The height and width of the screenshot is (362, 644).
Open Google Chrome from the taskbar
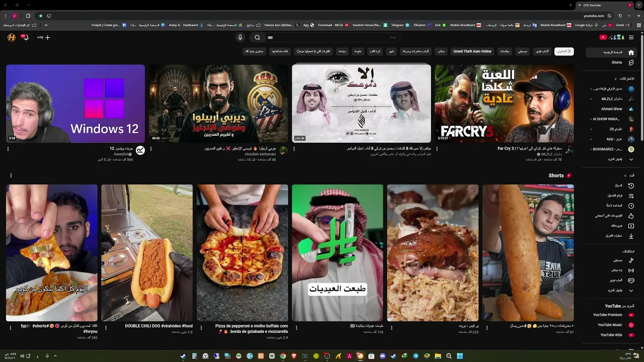pyautogui.click(x=283, y=356)
